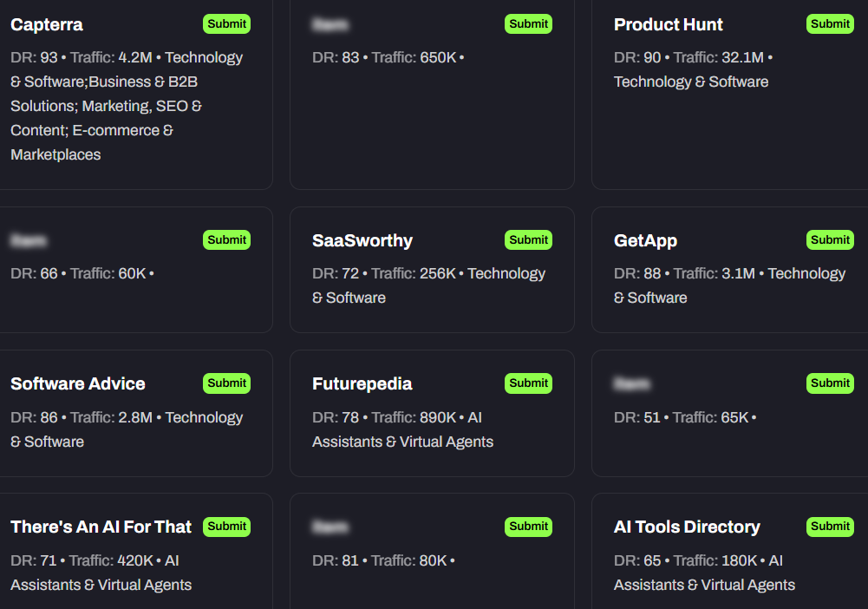868x609 pixels.
Task: Click Submit for AI Tools Directory
Action: click(x=830, y=527)
